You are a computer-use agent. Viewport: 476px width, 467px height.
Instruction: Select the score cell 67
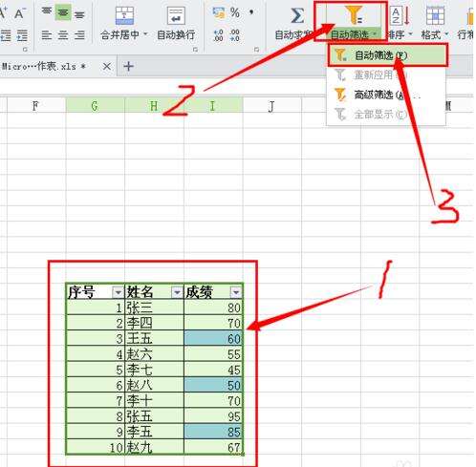click(213, 447)
